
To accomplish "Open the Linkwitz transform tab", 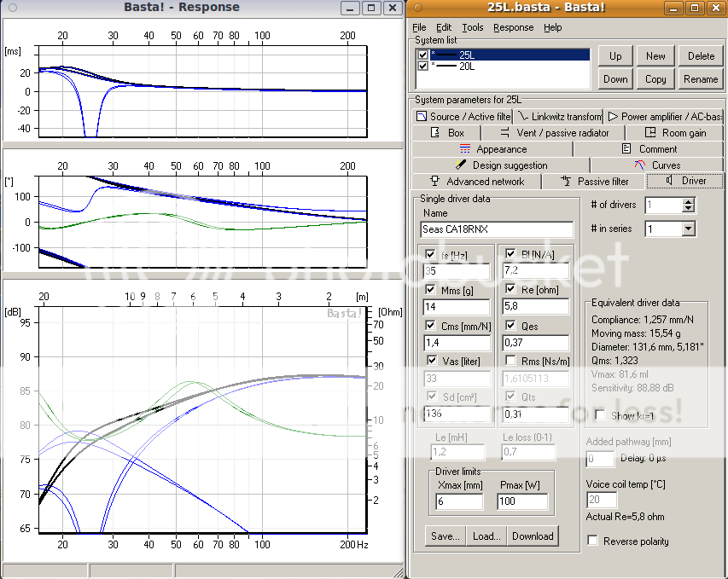I will click(x=559, y=117).
